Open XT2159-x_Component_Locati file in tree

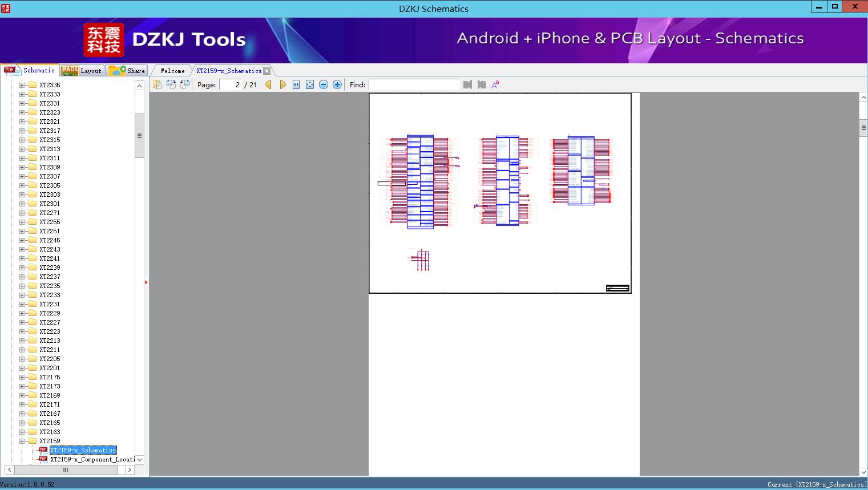[x=92, y=459]
